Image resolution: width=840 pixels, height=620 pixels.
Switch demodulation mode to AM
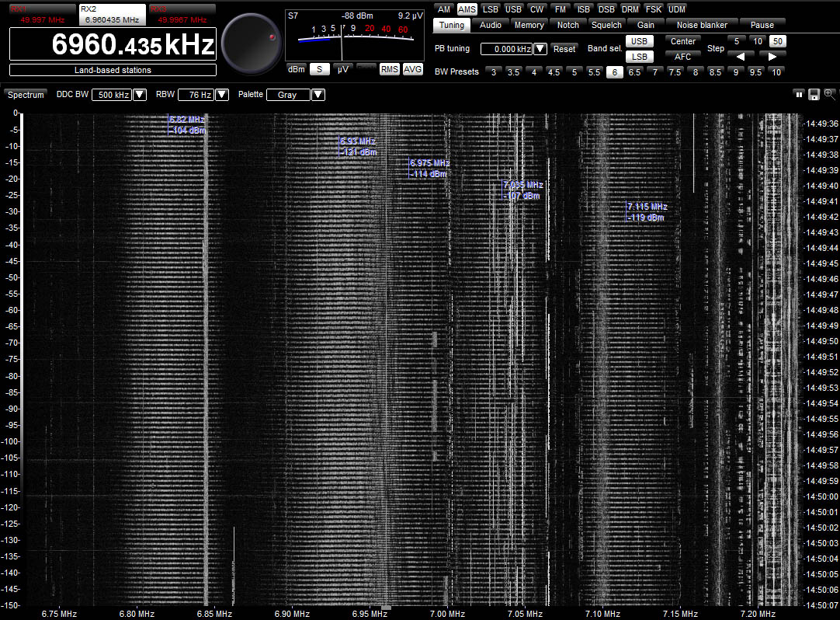coord(444,9)
